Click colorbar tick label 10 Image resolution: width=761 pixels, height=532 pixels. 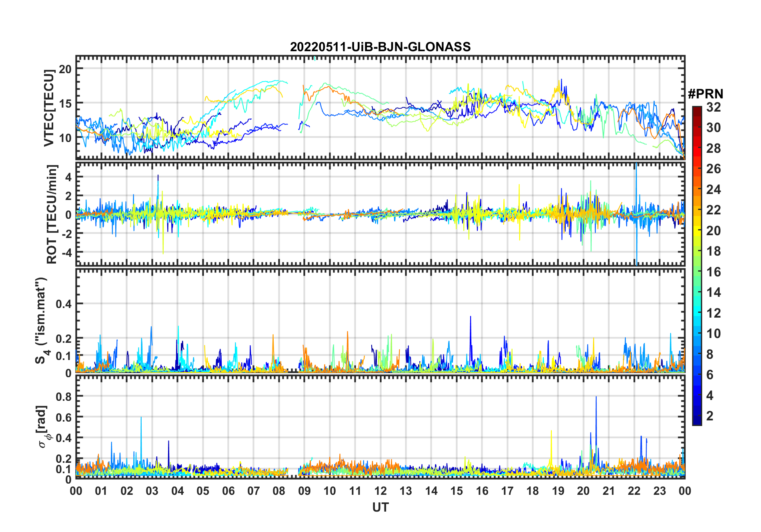tap(713, 334)
